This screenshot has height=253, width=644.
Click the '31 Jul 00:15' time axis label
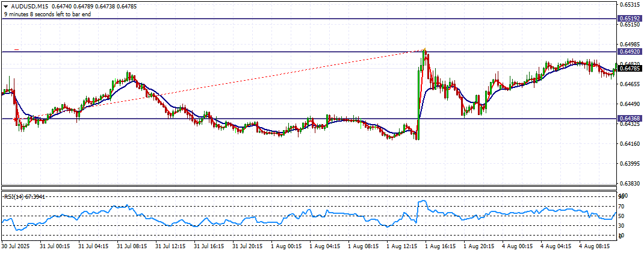[x=55, y=247]
